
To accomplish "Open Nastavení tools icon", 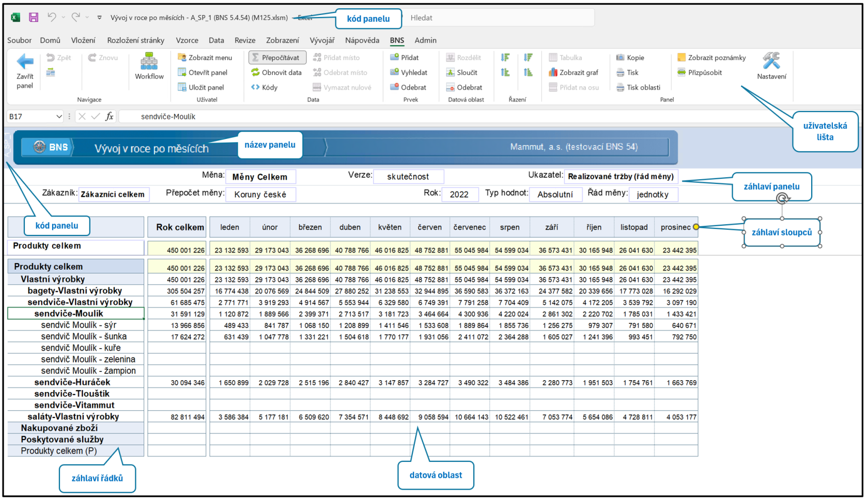I will click(x=771, y=61).
